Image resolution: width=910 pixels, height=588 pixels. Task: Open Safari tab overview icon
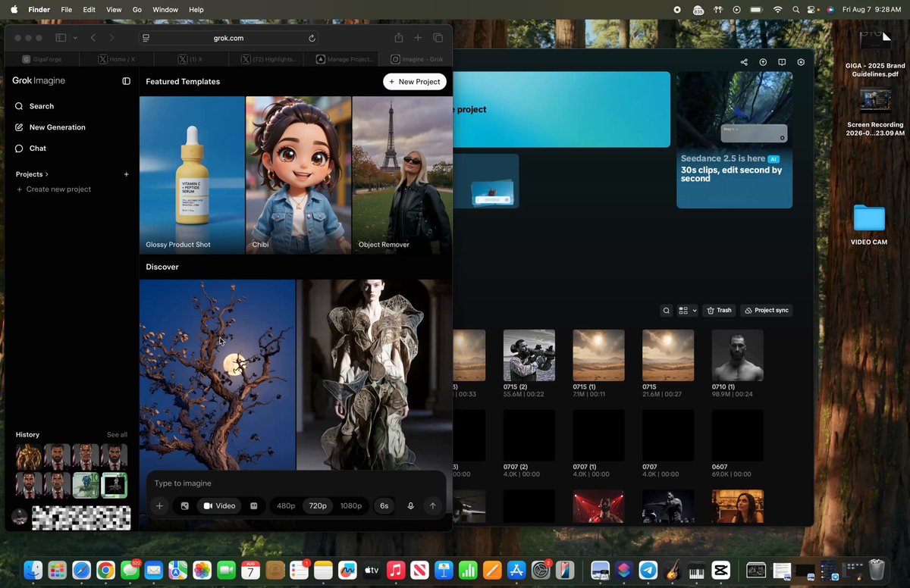pyautogui.click(x=438, y=38)
